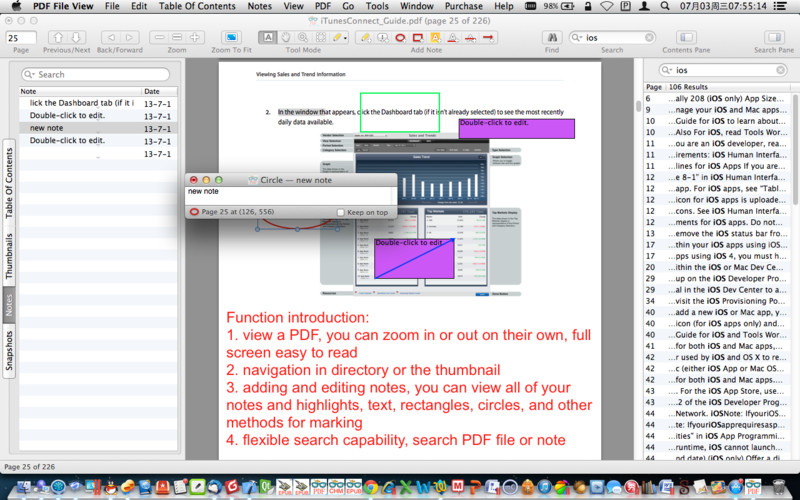800x500 pixels.
Task: Select the 'new note' row in notes list
Action: pyautogui.click(x=98, y=128)
